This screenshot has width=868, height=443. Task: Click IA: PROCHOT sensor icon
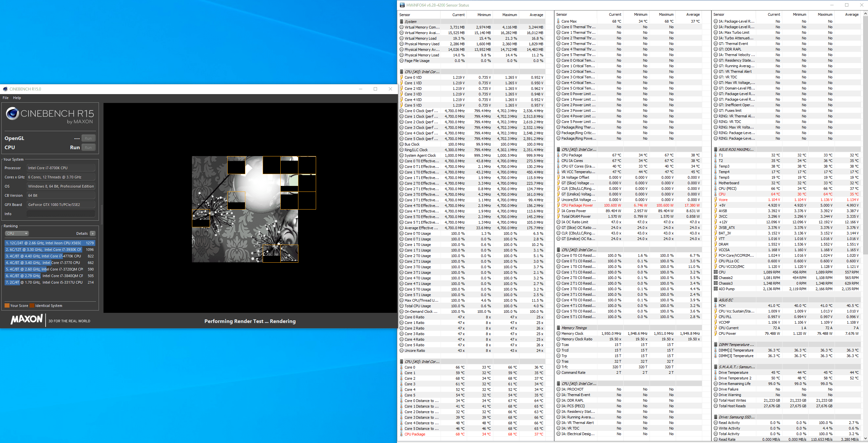558,389
